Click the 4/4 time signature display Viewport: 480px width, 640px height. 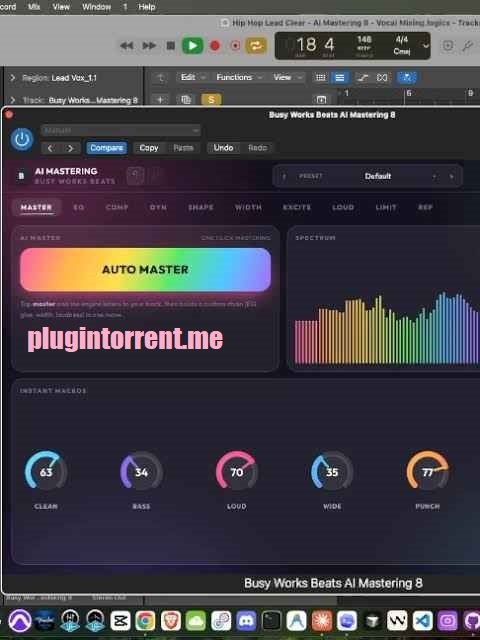pyautogui.click(x=402, y=40)
